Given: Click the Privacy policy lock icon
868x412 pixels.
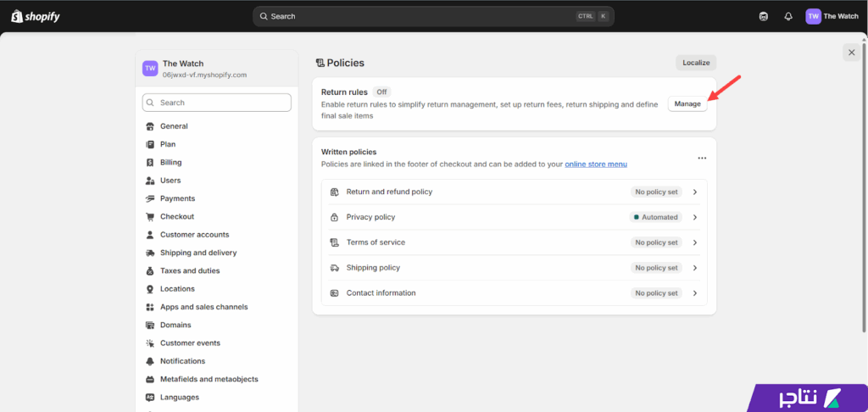Looking at the screenshot, I should pos(334,217).
